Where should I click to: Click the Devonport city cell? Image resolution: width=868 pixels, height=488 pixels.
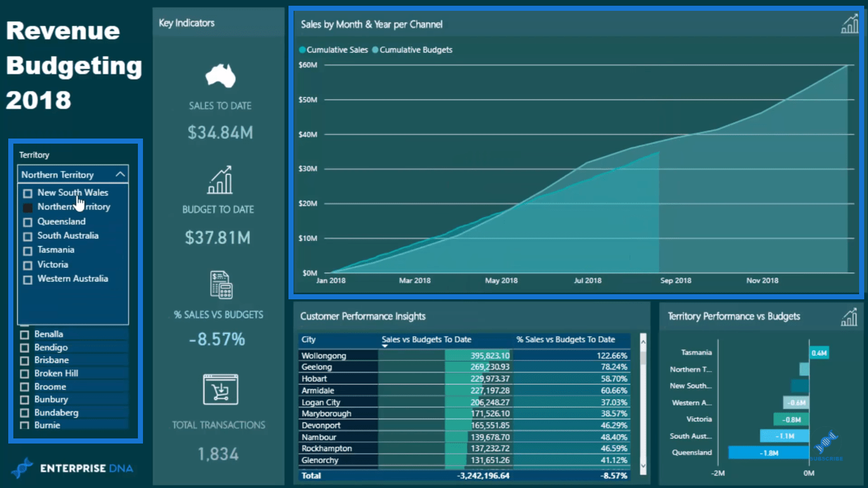339,426
